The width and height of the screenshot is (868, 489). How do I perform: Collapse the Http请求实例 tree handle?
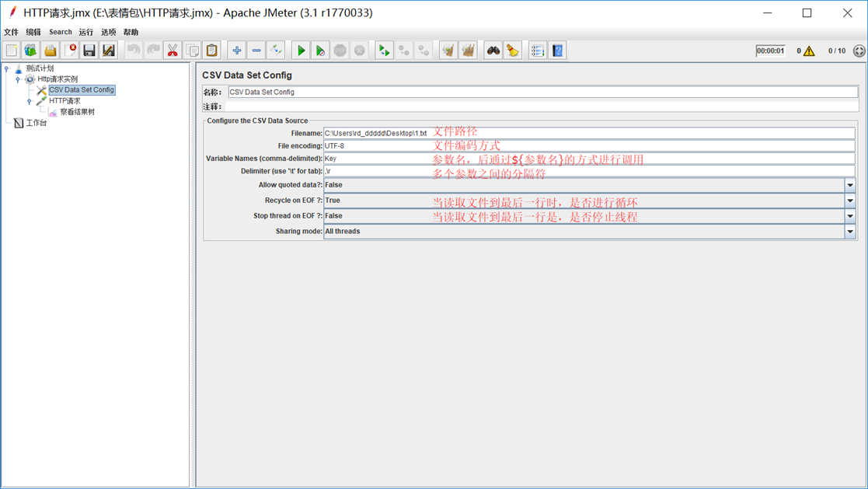tap(18, 80)
